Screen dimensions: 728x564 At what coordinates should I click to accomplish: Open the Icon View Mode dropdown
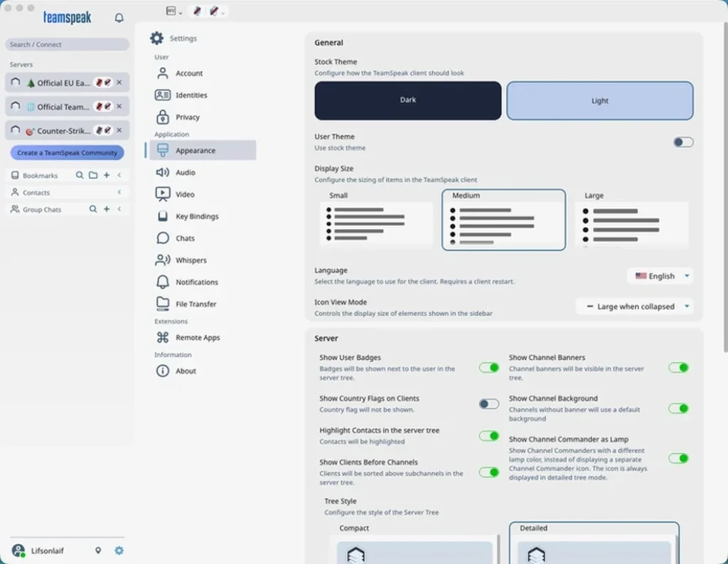[x=635, y=307]
